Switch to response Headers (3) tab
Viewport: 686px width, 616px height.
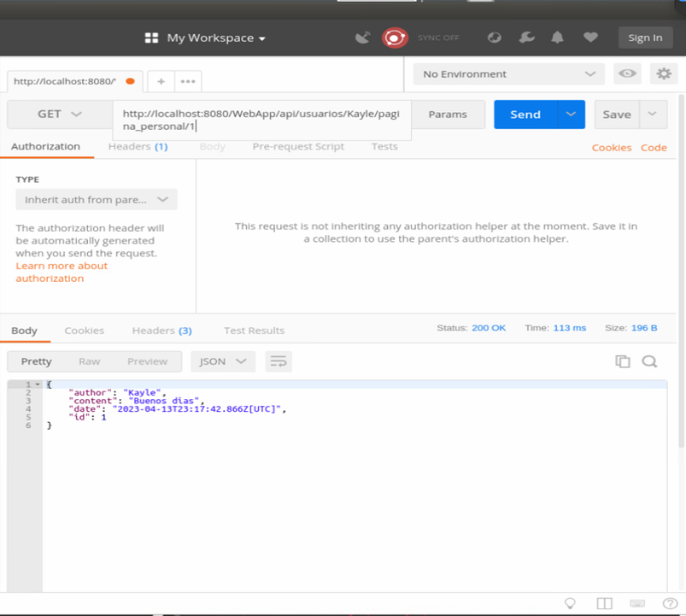pyautogui.click(x=161, y=331)
